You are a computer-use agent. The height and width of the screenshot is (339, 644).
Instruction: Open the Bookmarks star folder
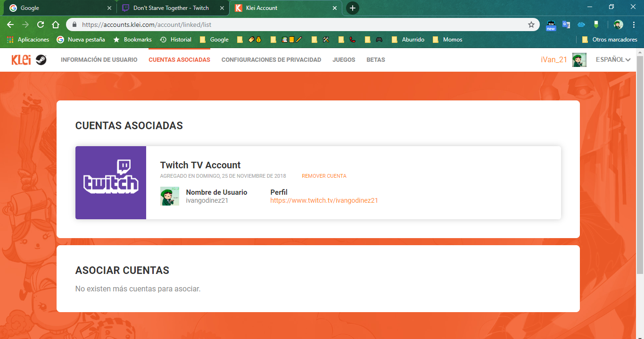(132, 40)
